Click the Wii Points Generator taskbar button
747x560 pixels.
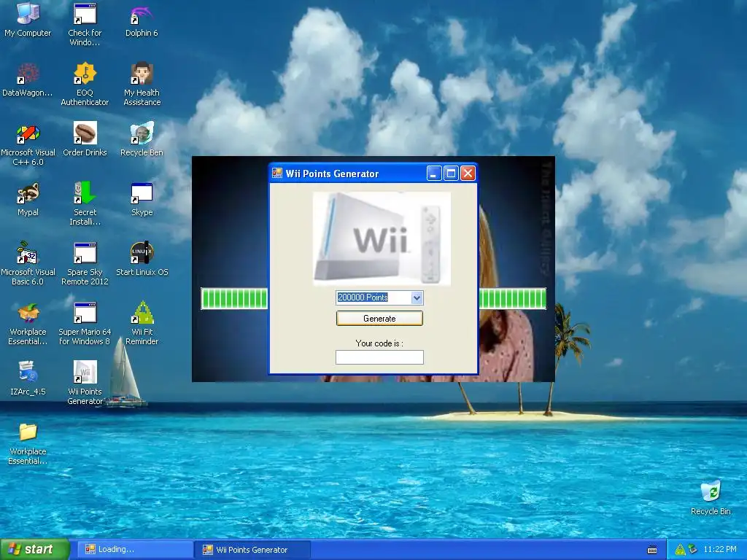252,550
